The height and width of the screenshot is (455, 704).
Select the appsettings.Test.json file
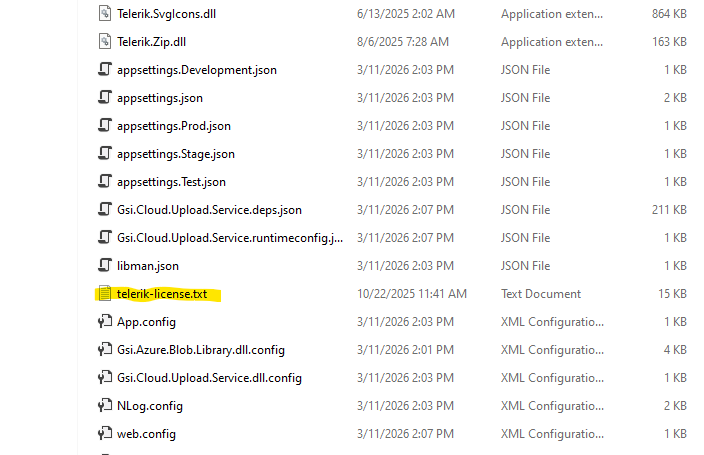click(x=171, y=182)
